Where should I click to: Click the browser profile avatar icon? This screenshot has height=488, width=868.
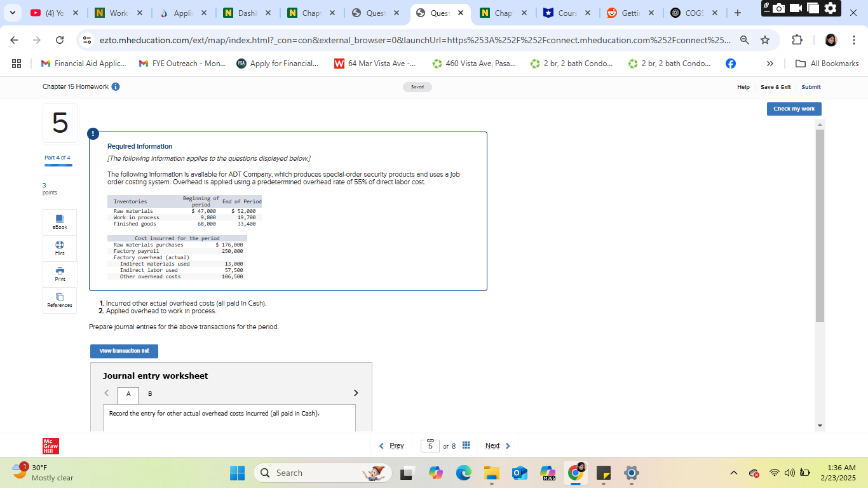(x=831, y=39)
